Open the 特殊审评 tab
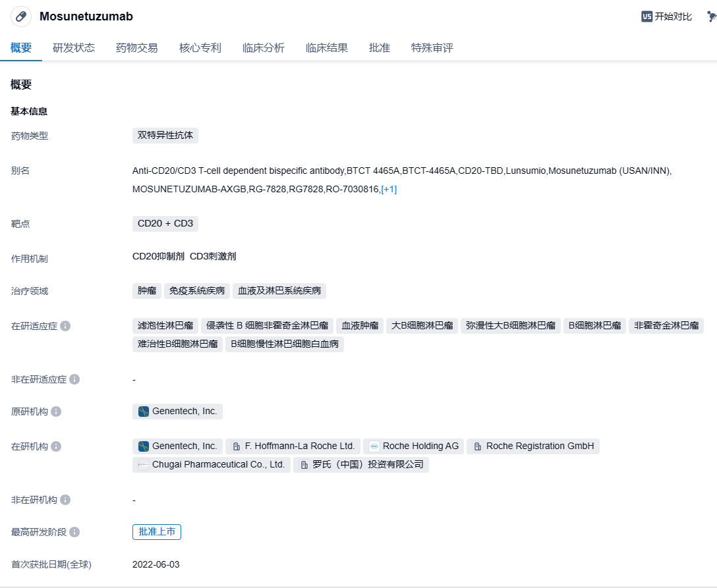The image size is (717, 588). pyautogui.click(x=432, y=47)
